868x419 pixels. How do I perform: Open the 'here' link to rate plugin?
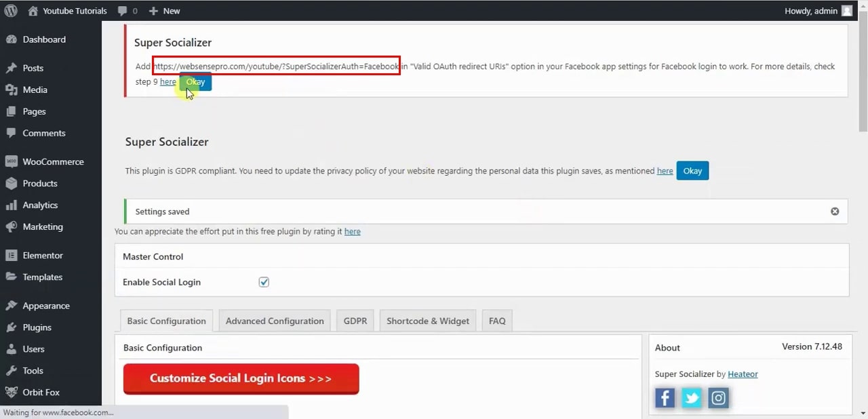[352, 231]
